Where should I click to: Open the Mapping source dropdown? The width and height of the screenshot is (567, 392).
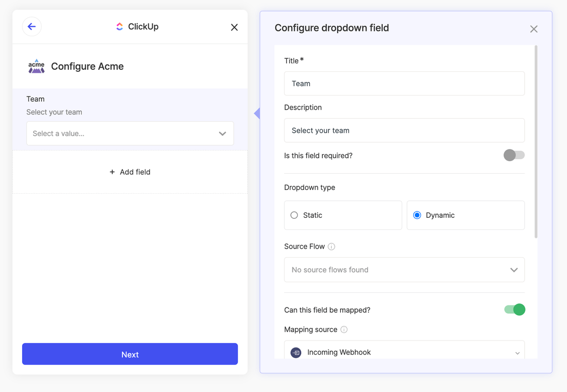[404, 353]
